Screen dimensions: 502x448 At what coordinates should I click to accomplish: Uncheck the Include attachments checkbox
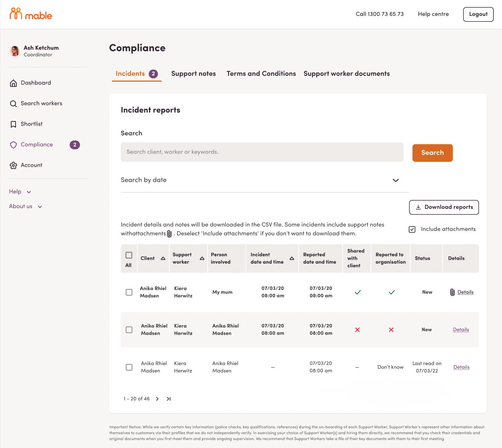tap(412, 229)
